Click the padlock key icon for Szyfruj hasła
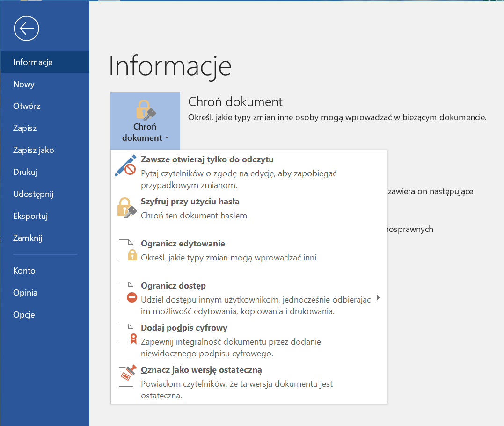Image resolution: width=504 pixels, height=426 pixels. tap(127, 208)
